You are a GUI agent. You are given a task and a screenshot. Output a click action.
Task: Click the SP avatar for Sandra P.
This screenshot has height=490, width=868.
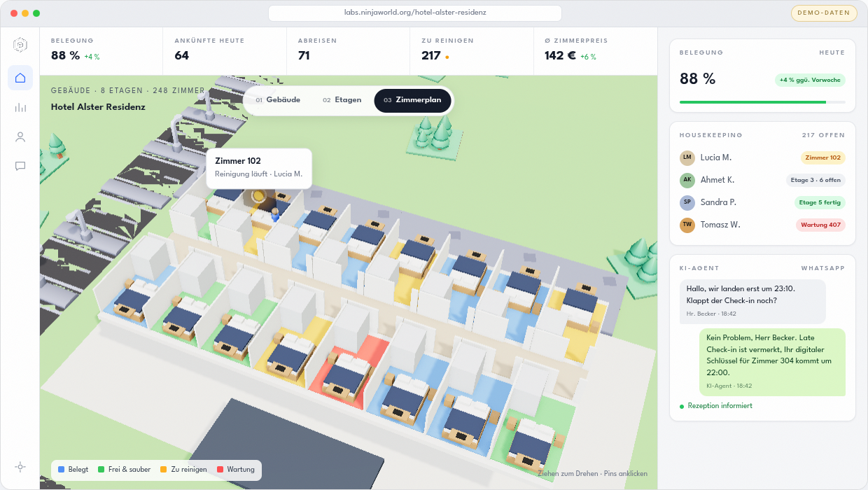687,202
